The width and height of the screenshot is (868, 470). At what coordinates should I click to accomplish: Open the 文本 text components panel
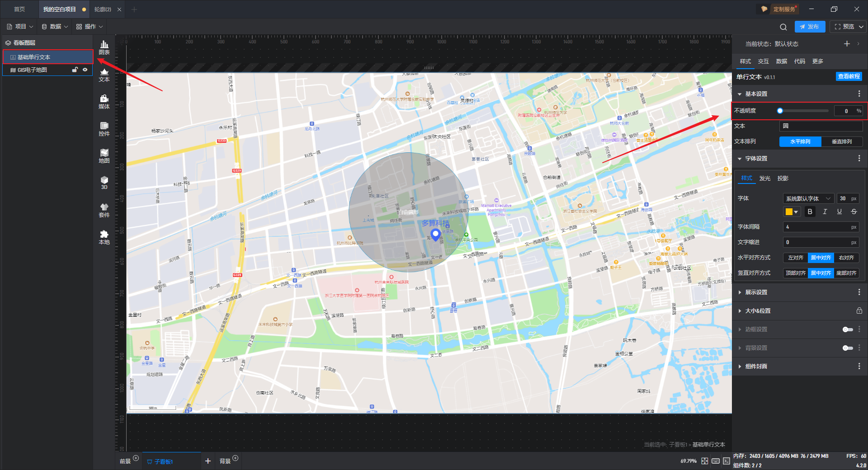[x=104, y=75]
